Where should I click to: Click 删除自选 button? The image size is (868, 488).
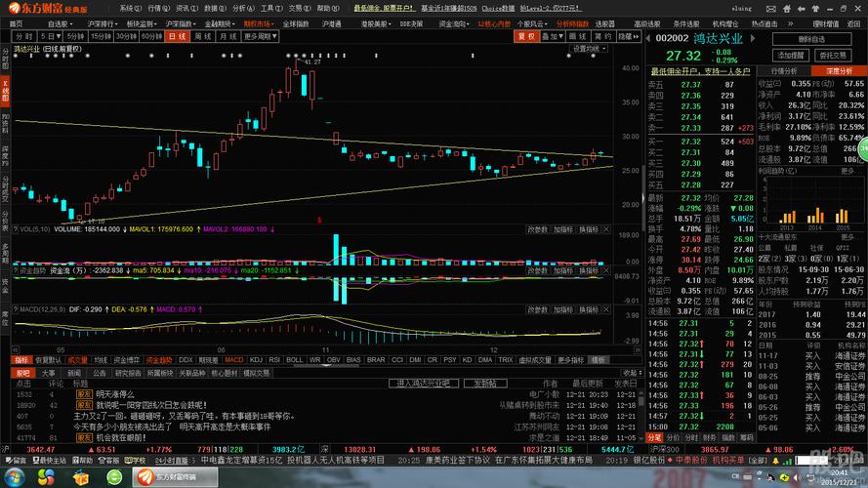click(812, 39)
